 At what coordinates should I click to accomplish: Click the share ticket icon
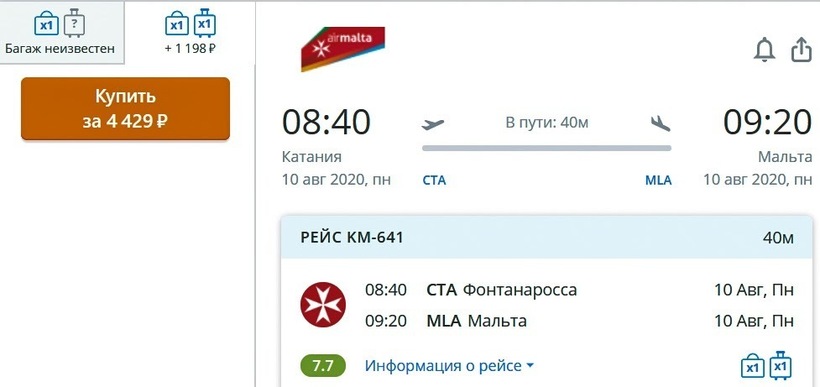pos(801,51)
